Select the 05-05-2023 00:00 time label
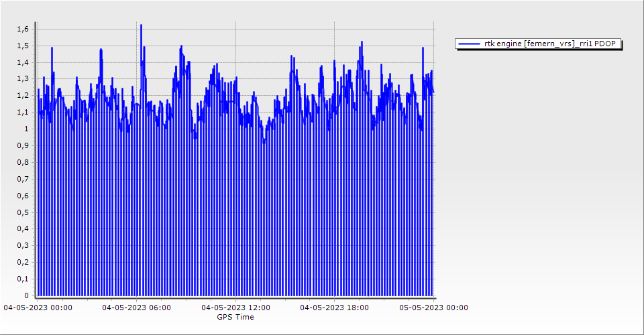 coord(433,308)
